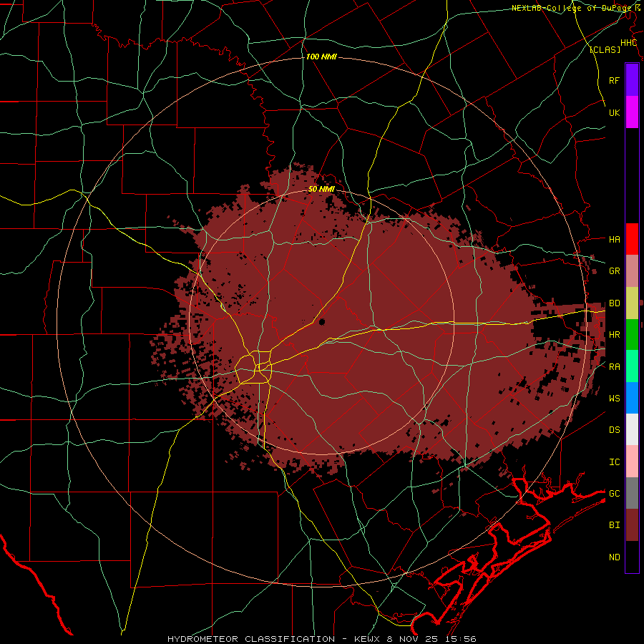The width and height of the screenshot is (644, 644).
Task: Click the light pink IC legend swatch
Action: pos(632,462)
